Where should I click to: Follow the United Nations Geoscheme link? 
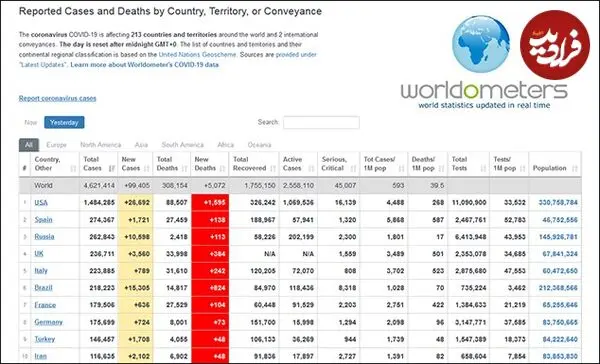click(197, 55)
